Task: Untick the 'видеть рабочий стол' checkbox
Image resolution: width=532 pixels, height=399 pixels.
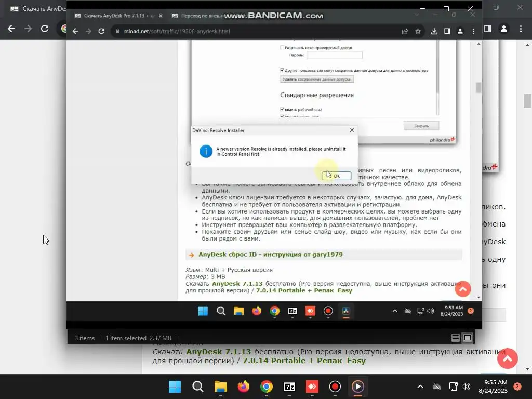Action: coord(282,109)
